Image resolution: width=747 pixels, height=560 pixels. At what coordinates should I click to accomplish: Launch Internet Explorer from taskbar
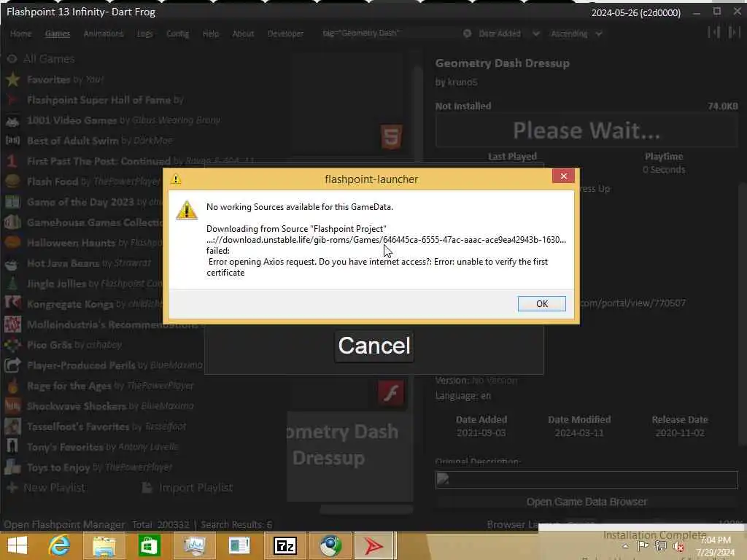click(59, 545)
